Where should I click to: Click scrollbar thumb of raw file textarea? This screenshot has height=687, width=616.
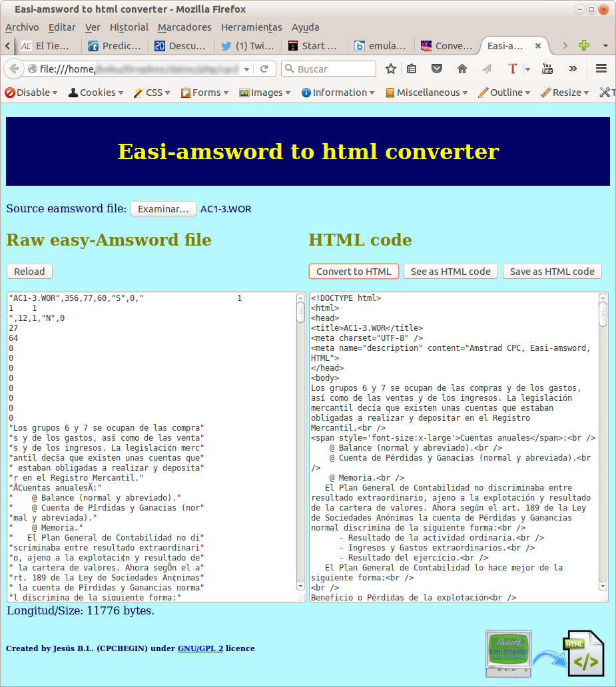pyautogui.click(x=300, y=312)
